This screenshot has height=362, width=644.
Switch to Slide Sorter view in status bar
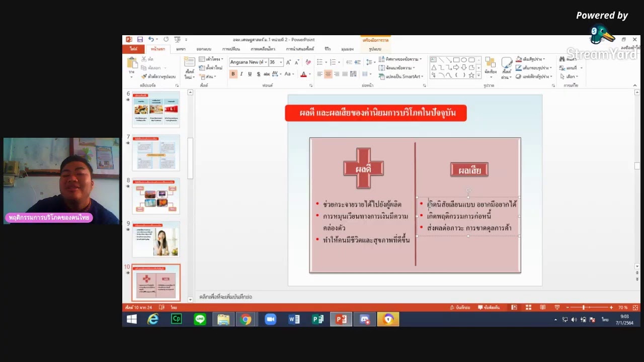coord(528,307)
